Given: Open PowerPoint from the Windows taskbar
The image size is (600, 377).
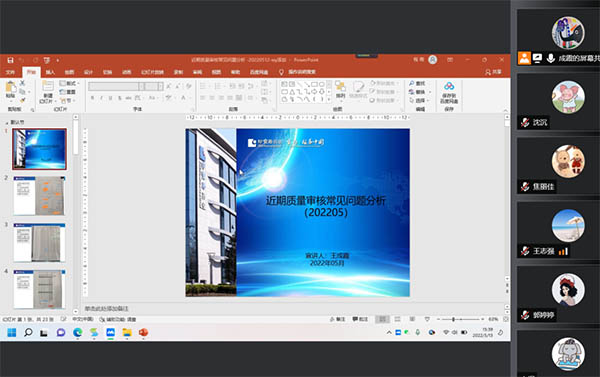Looking at the screenshot, I should (143, 332).
